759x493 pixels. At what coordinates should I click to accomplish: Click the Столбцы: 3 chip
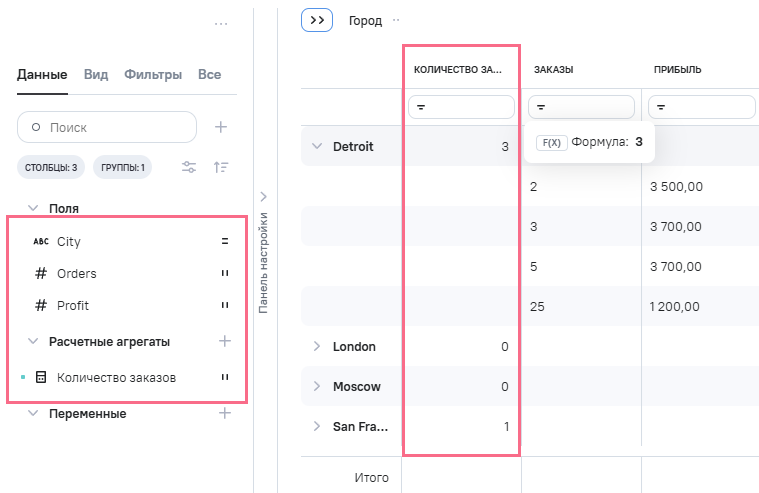click(x=51, y=167)
